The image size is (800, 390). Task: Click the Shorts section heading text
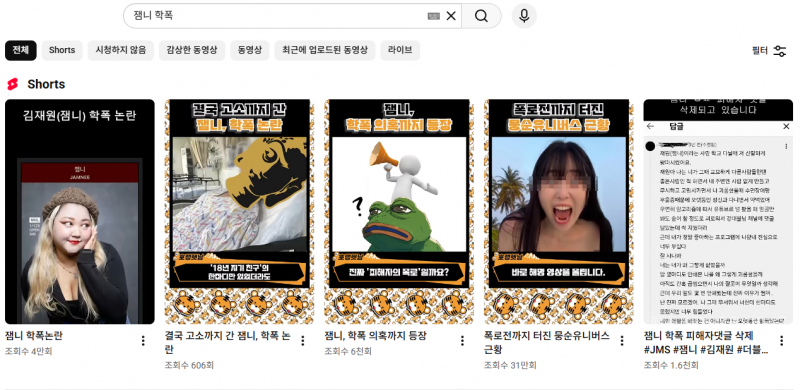click(46, 84)
